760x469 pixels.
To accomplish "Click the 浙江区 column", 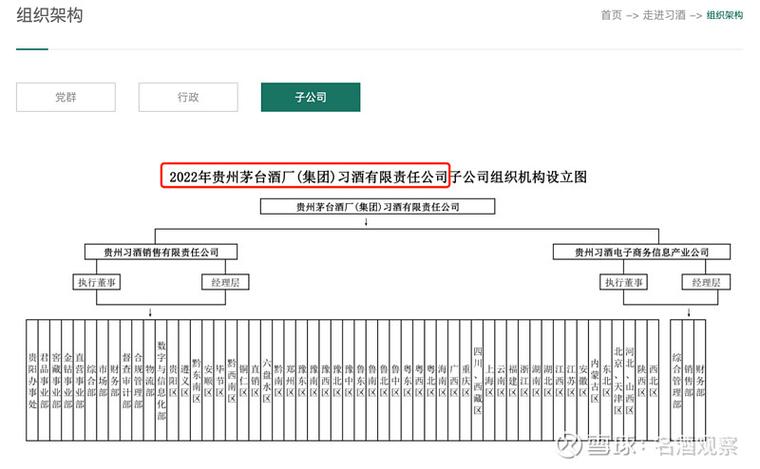I will click(x=524, y=380).
